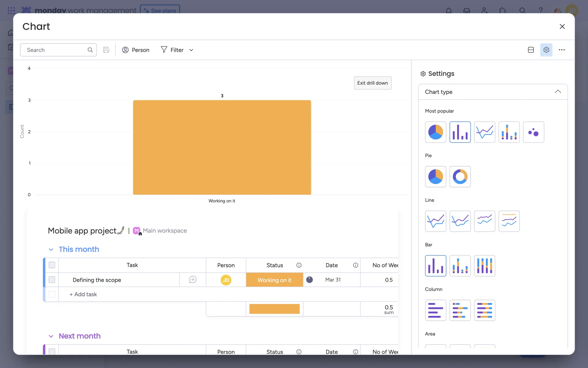Screen dimensions: 588x368
Task: Click + Add task link
Action: pyautogui.click(x=83, y=294)
